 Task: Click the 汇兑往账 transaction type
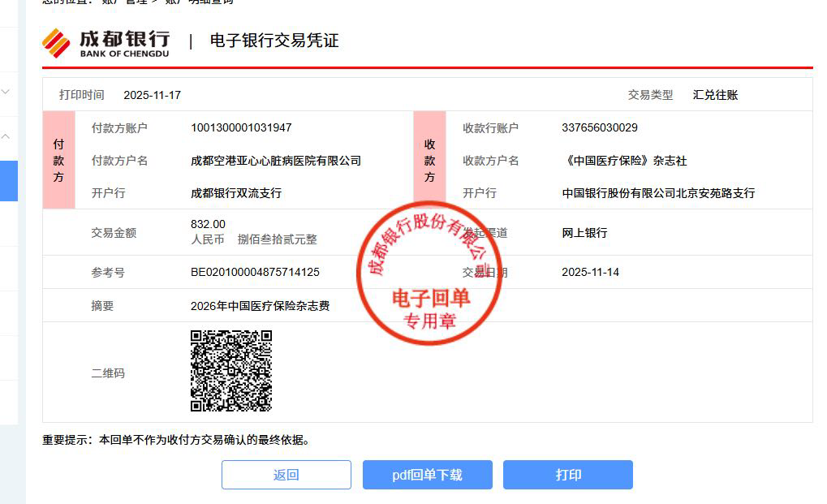pyautogui.click(x=715, y=95)
